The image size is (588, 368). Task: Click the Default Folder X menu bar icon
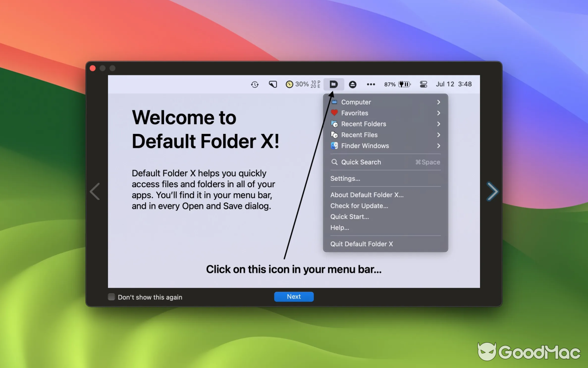(x=334, y=84)
